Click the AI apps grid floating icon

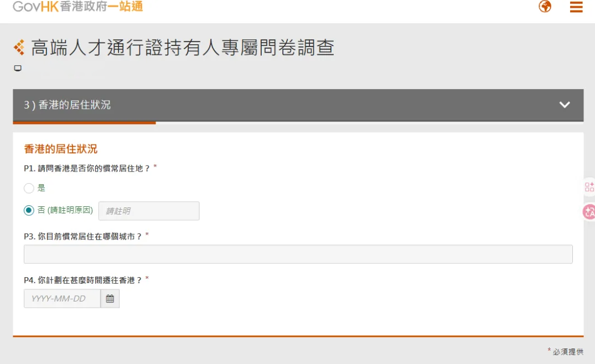[589, 187]
